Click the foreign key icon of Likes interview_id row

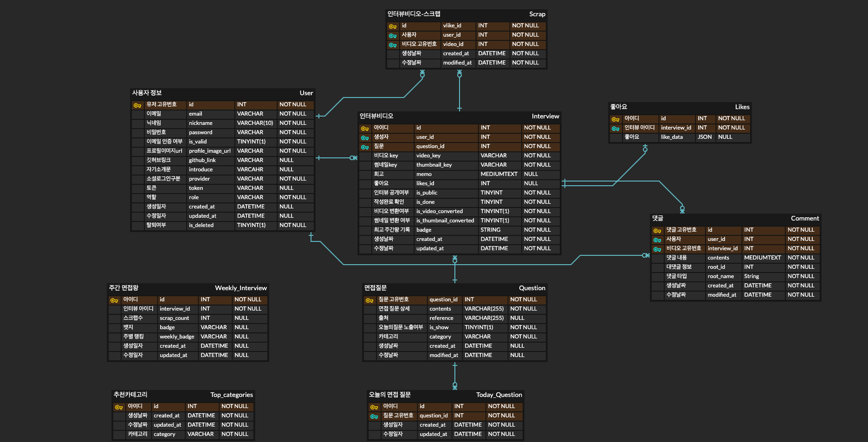point(615,129)
